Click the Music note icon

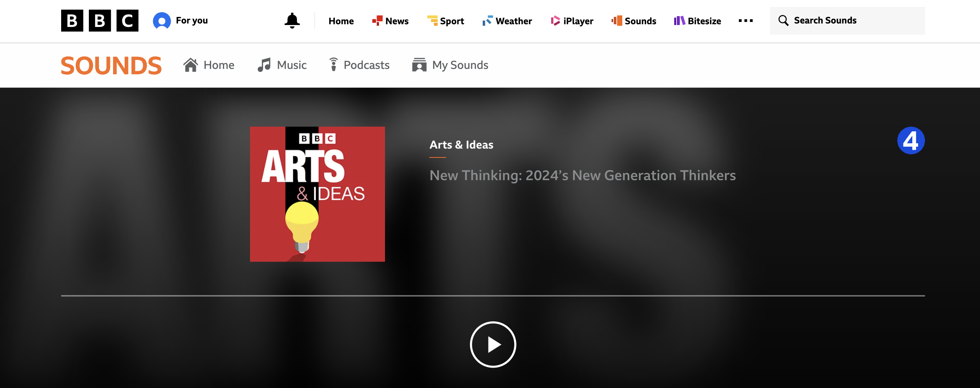(264, 65)
